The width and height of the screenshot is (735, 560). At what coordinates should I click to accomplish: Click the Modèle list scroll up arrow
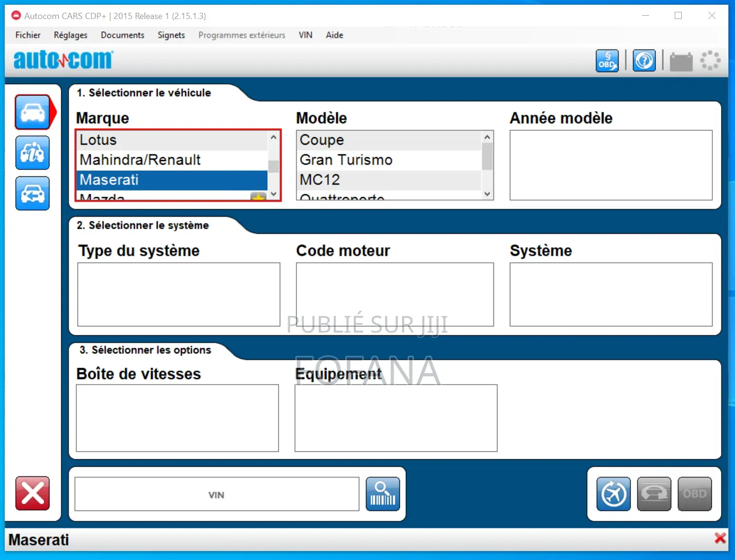pyautogui.click(x=487, y=137)
